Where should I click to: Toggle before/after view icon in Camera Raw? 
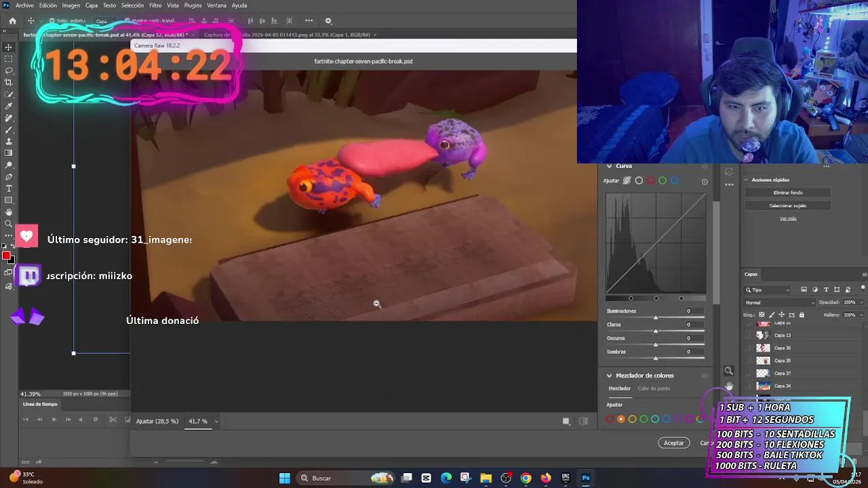coord(583,421)
